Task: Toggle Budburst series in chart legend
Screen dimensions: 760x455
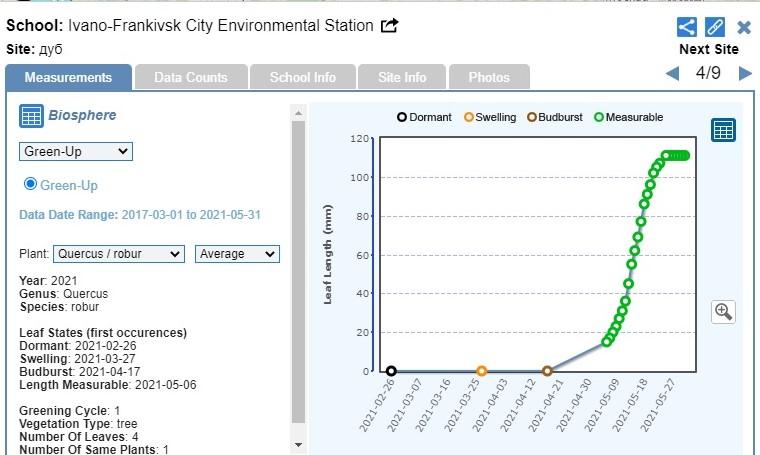Action: (x=558, y=117)
